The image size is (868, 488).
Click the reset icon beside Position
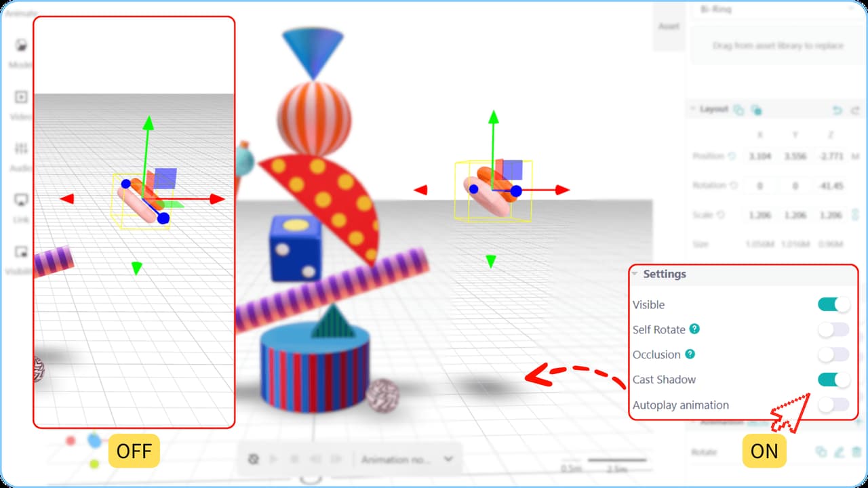coord(732,156)
